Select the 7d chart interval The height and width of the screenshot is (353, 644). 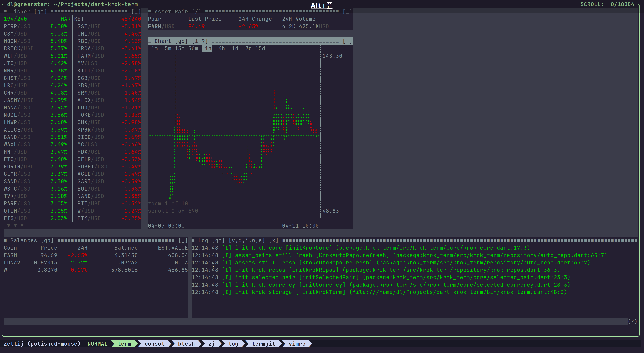248,49
